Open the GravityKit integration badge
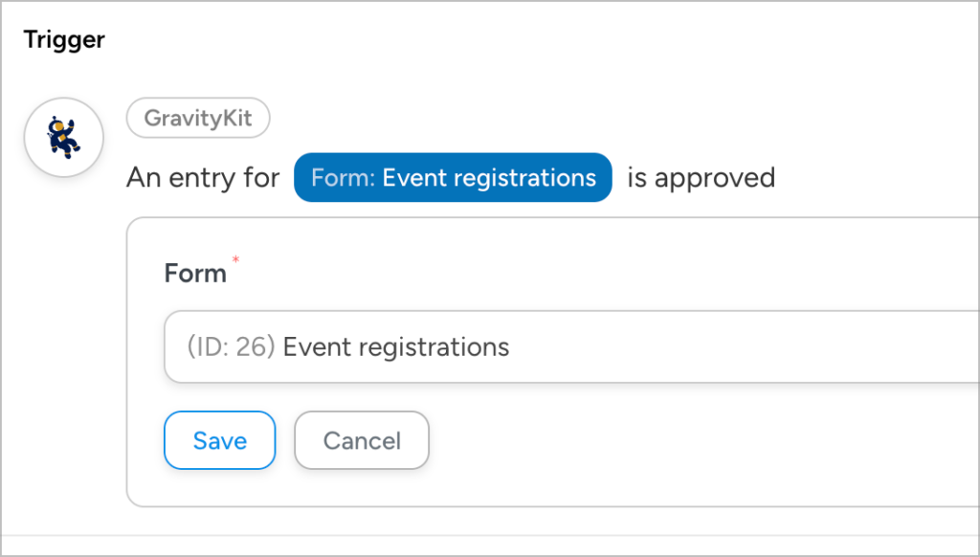Screen dimensions: 980x557 [198, 118]
